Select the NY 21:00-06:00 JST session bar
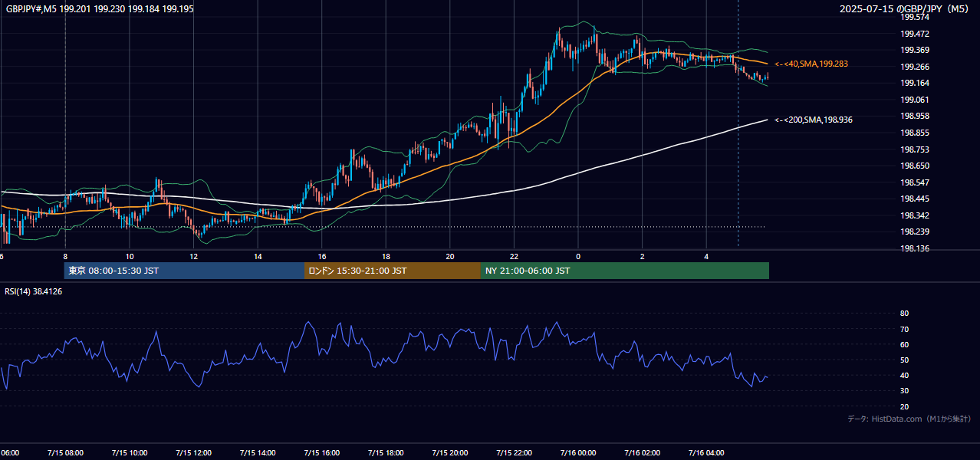This screenshot has width=980, height=460. [625, 271]
